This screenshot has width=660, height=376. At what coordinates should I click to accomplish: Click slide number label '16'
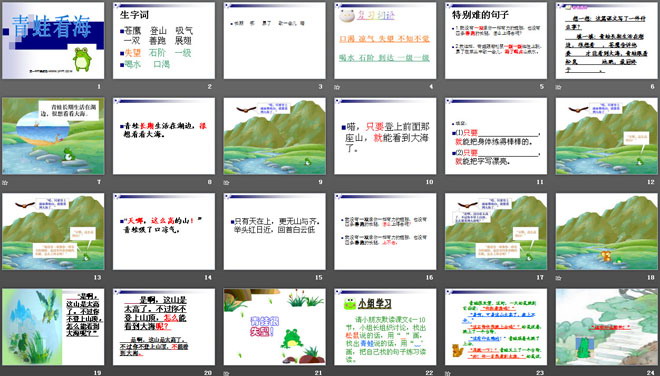pos(429,277)
